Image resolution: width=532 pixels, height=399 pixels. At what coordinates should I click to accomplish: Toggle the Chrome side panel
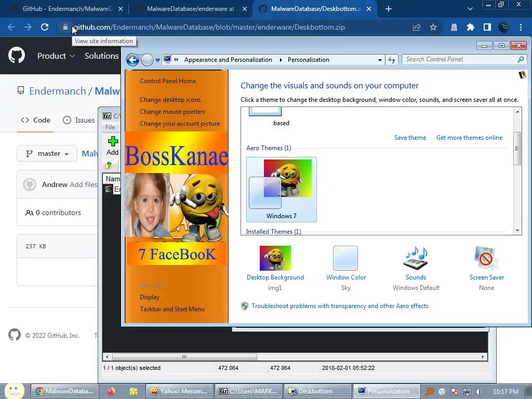click(487, 27)
